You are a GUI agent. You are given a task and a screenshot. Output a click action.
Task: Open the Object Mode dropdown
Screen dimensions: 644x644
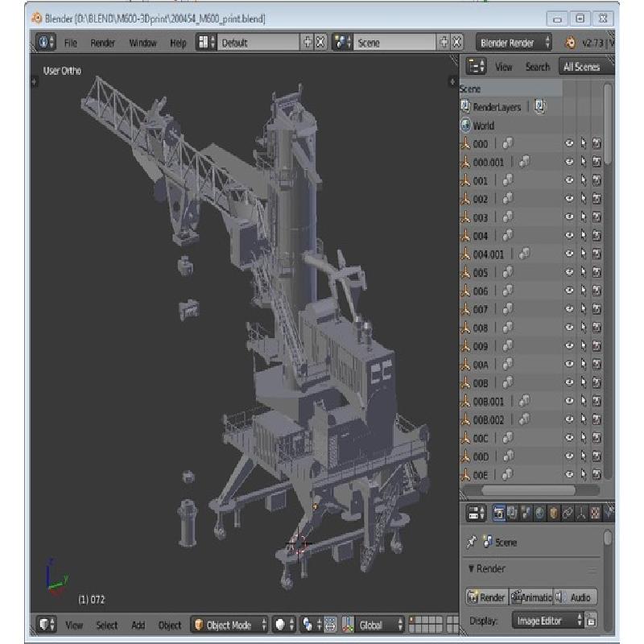click(x=228, y=625)
